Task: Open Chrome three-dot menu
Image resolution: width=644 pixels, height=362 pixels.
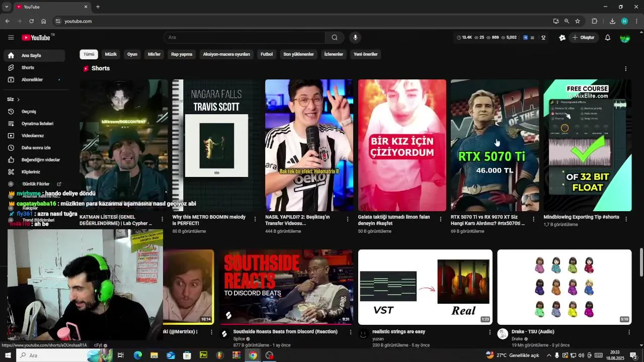Action: [x=637, y=21]
